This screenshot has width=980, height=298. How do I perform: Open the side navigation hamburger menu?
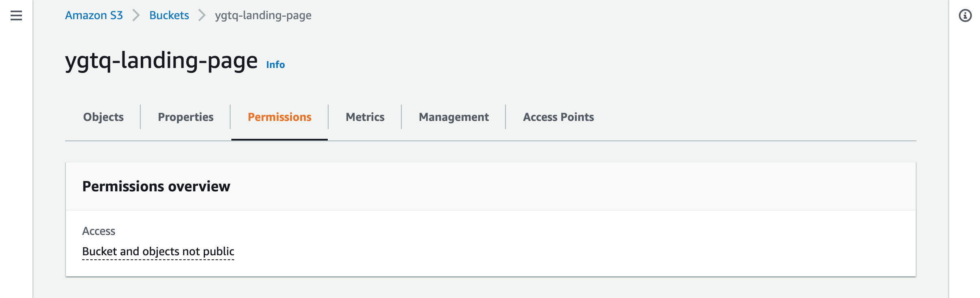pos(16,15)
